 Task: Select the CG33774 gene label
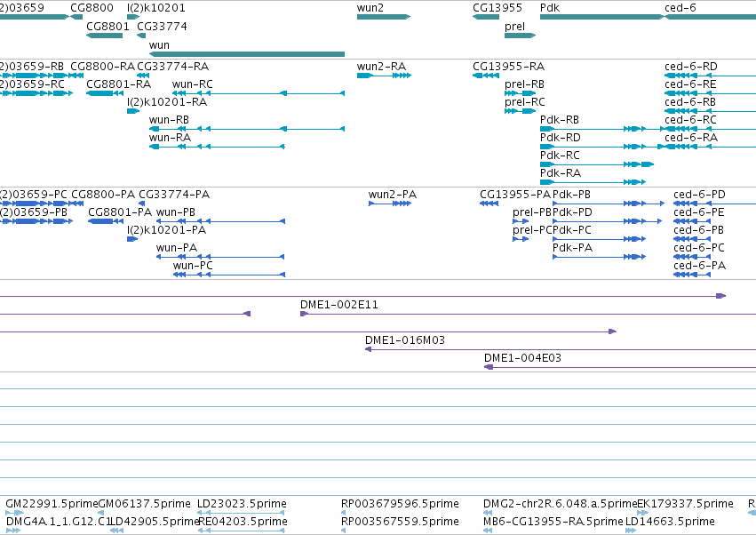click(162, 27)
